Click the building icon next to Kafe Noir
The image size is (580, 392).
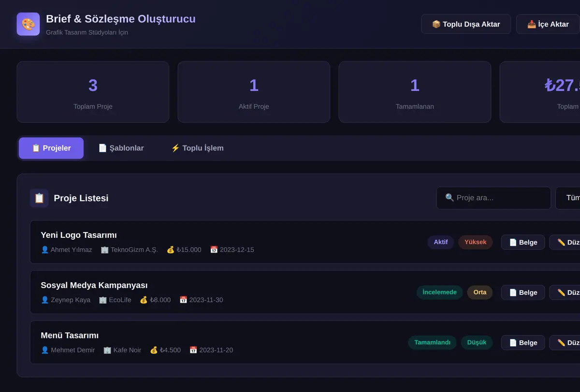pyautogui.click(x=107, y=350)
